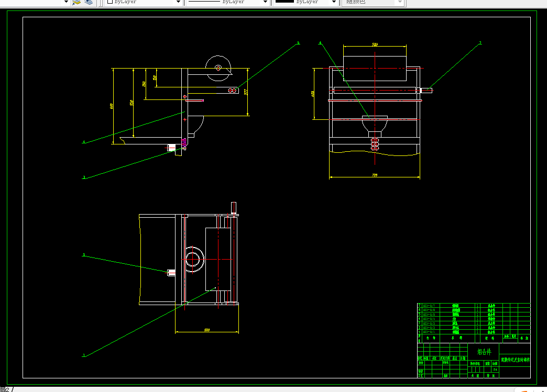Select the 550 vertical dimension text
The width and height of the screenshot is (547, 392).
[x=132, y=103]
